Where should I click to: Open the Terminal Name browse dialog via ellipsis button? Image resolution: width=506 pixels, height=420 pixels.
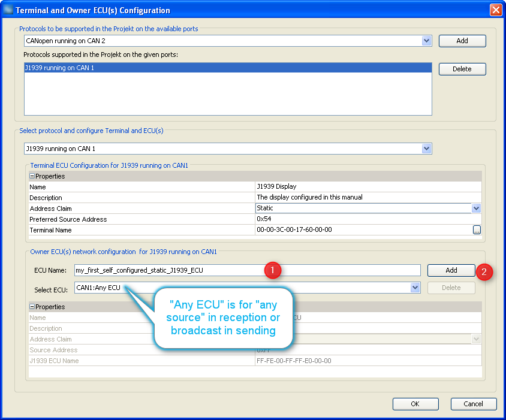click(477, 229)
